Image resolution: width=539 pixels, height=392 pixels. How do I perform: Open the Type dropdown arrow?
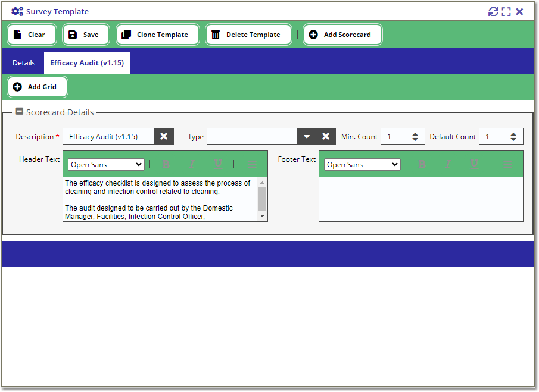[307, 137]
